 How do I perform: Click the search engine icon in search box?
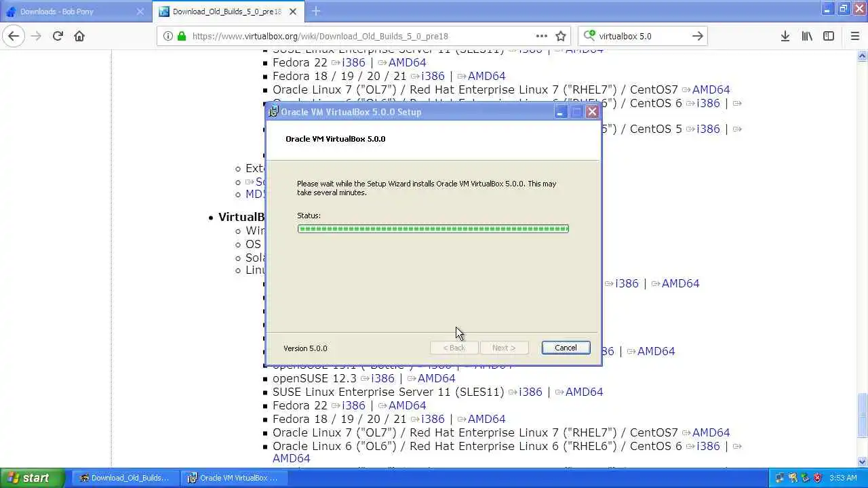pyautogui.click(x=589, y=36)
